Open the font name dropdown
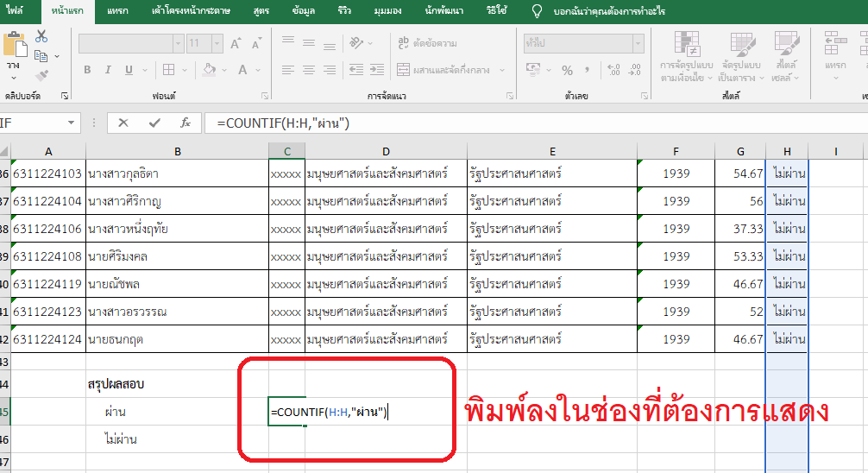The width and height of the screenshot is (868, 473). [179, 43]
